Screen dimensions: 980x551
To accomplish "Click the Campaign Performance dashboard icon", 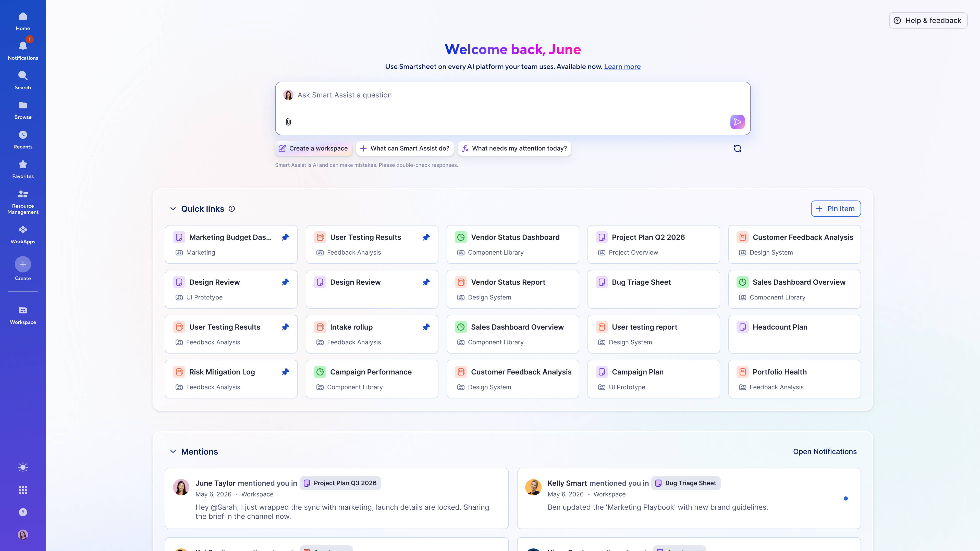I will coord(320,372).
